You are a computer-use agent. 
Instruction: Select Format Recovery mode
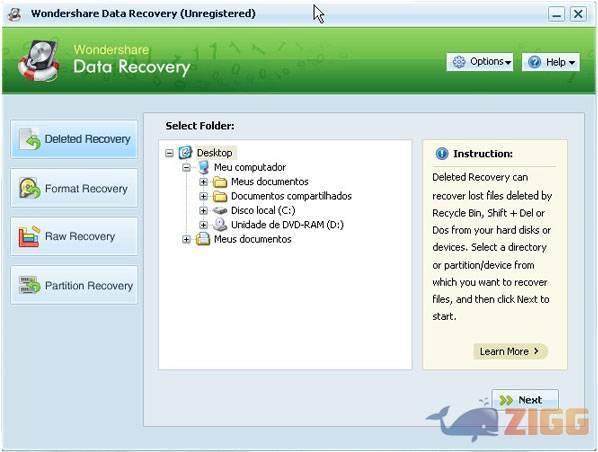[x=74, y=188]
